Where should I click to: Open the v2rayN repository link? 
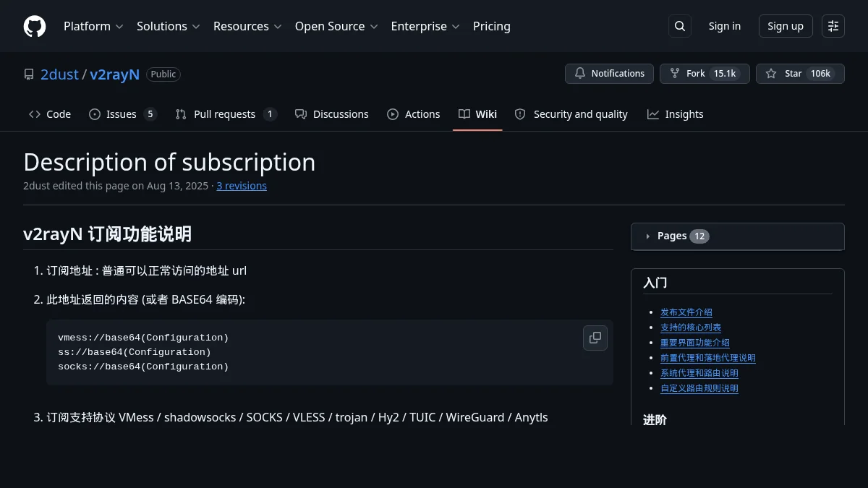coord(114,74)
